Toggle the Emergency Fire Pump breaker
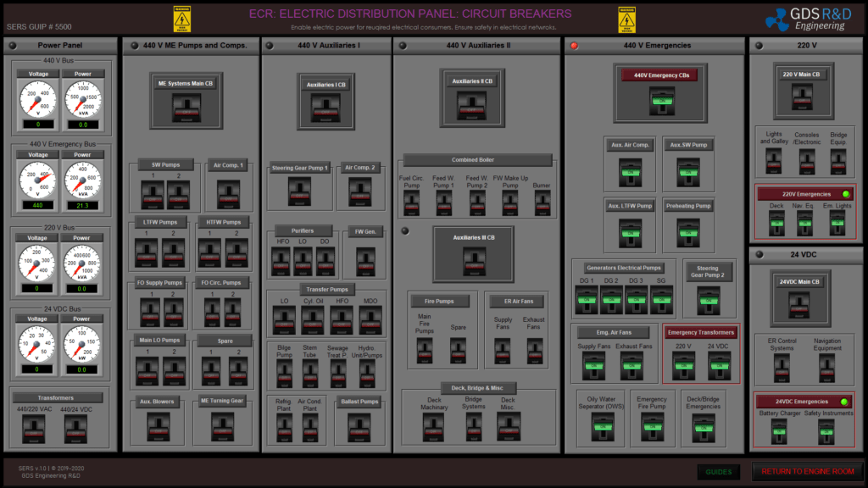 pos(652,426)
